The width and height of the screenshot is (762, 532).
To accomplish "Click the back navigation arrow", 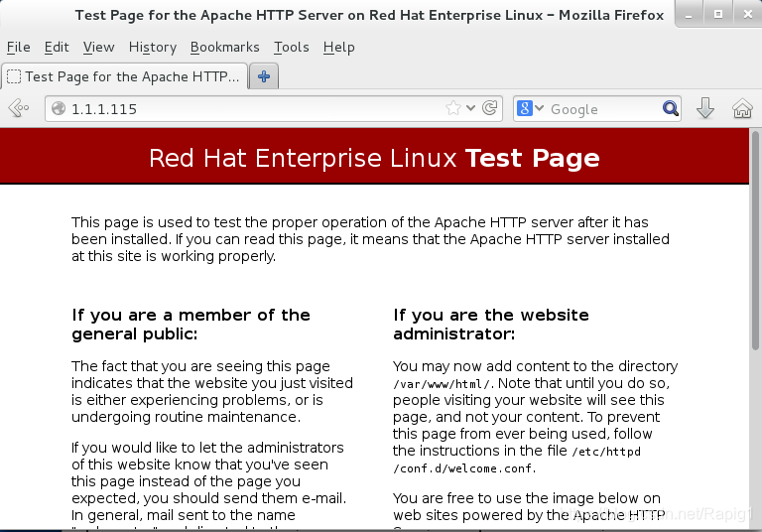I will [19, 108].
